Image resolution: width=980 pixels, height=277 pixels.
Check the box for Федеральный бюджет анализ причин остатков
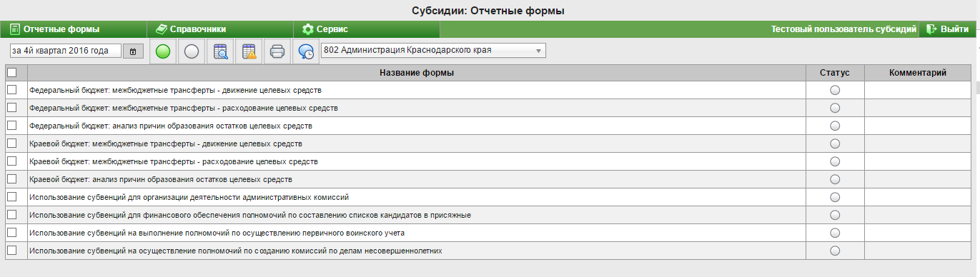tap(11, 126)
